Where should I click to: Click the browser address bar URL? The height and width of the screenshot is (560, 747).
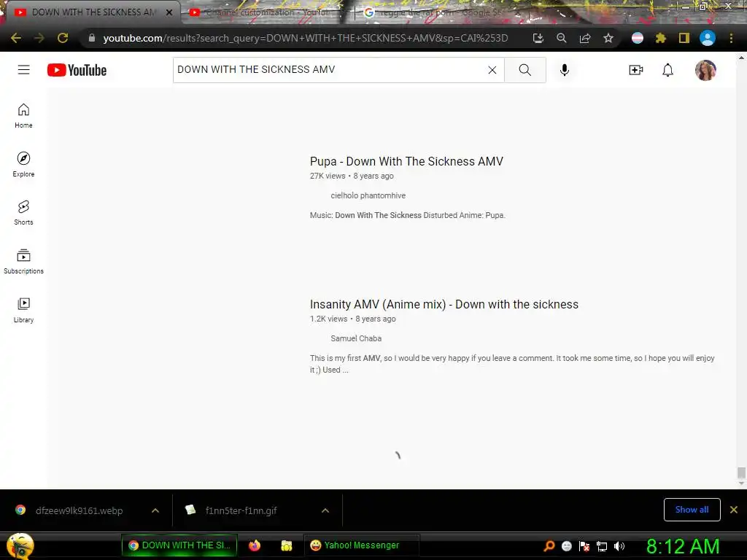tap(306, 38)
